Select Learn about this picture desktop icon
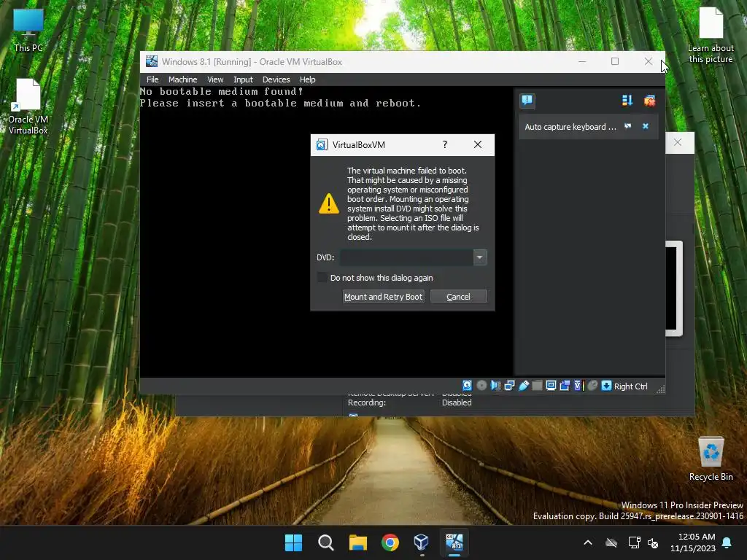The image size is (747, 560). pyautogui.click(x=711, y=36)
